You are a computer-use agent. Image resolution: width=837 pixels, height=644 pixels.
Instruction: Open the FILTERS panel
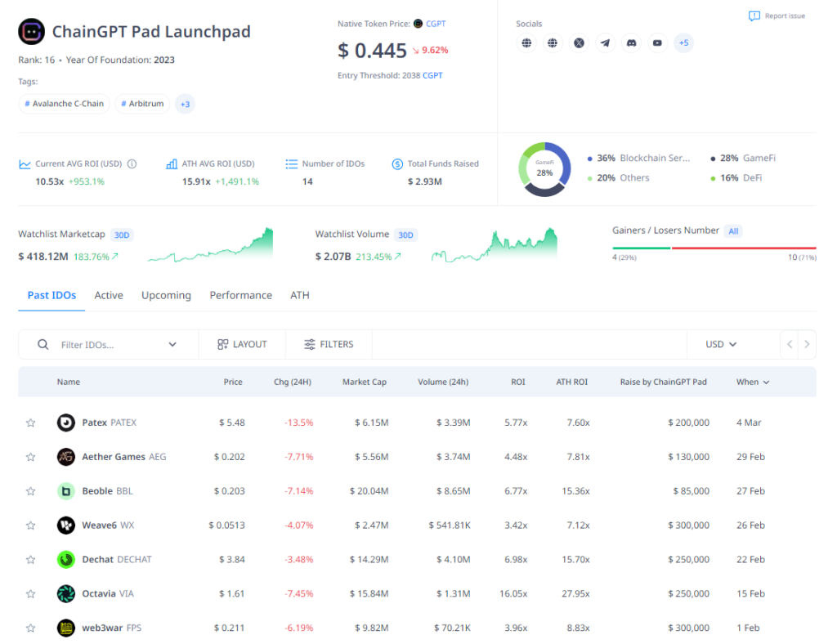pos(329,344)
